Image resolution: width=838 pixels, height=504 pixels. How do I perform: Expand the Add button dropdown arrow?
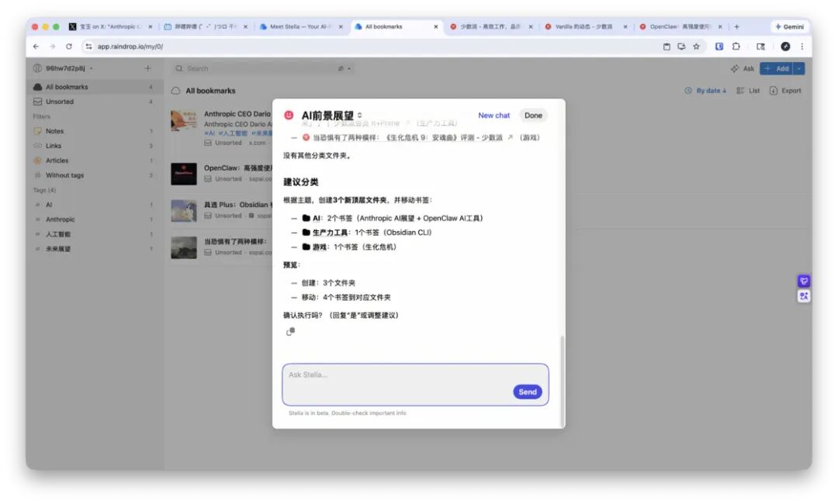tap(799, 68)
